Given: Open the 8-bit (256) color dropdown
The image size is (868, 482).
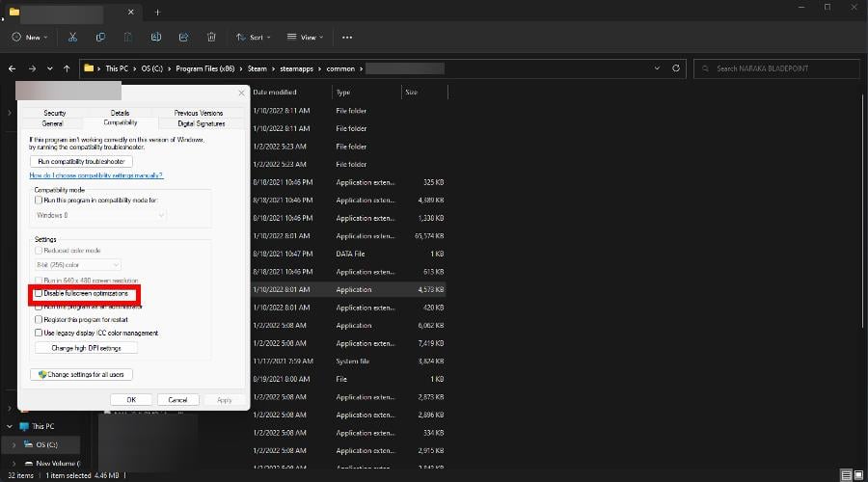Looking at the screenshot, I should pos(77,265).
